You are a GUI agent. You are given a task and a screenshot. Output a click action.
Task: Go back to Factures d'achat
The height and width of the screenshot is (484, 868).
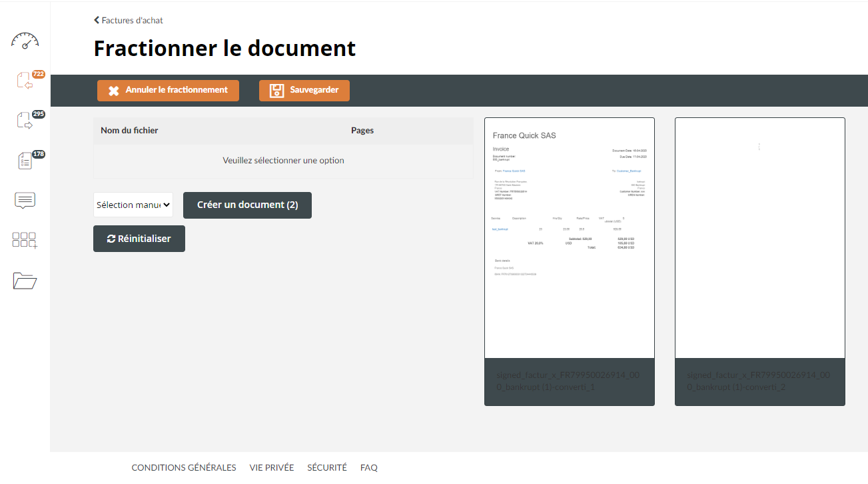click(129, 20)
